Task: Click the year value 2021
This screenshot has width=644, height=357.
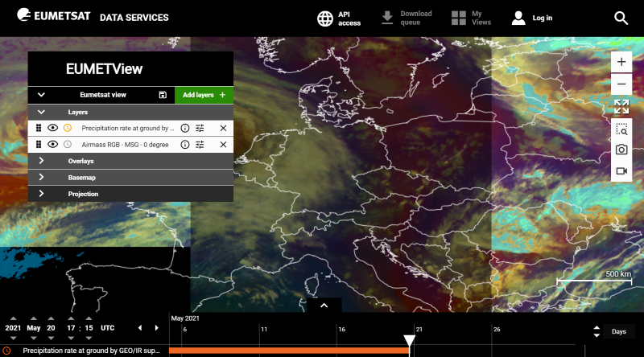Action: click(x=13, y=328)
